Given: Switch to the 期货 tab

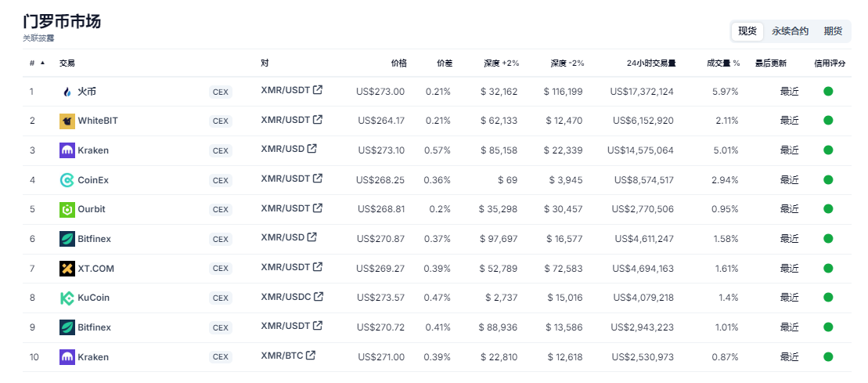Looking at the screenshot, I should click(x=833, y=31).
